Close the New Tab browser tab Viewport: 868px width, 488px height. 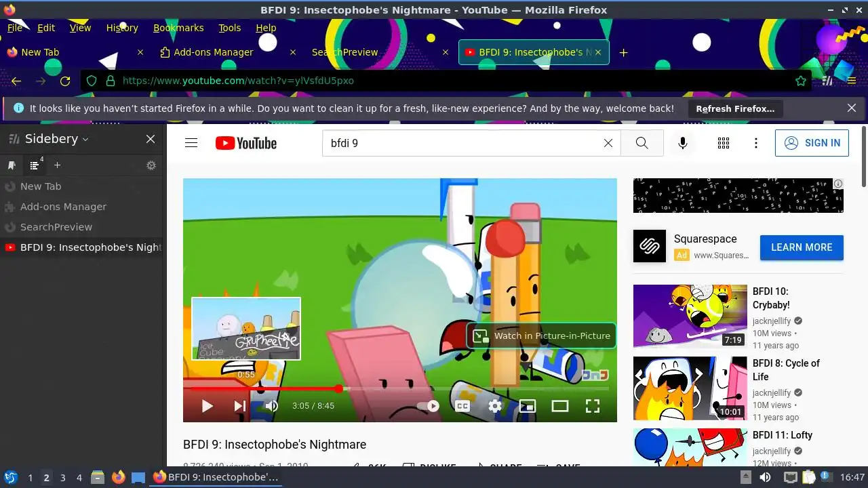click(140, 52)
